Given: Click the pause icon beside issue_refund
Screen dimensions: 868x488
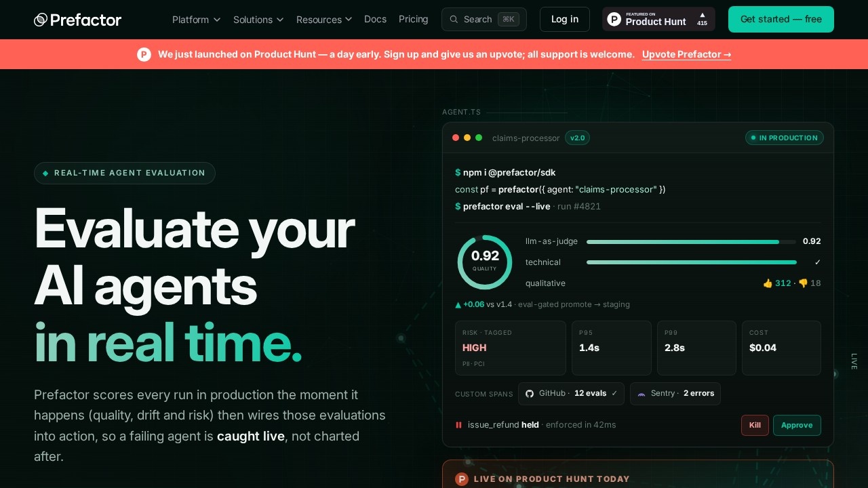Looking at the screenshot, I should (459, 425).
